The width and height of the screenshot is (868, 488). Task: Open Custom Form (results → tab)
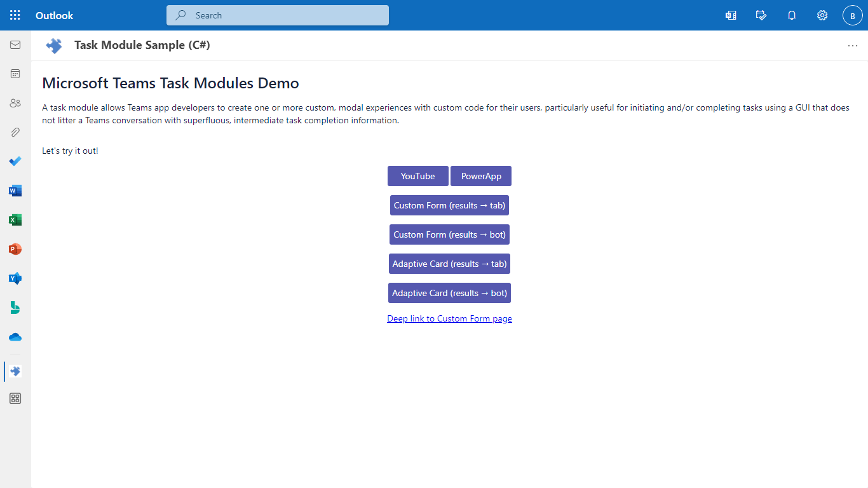(449, 205)
